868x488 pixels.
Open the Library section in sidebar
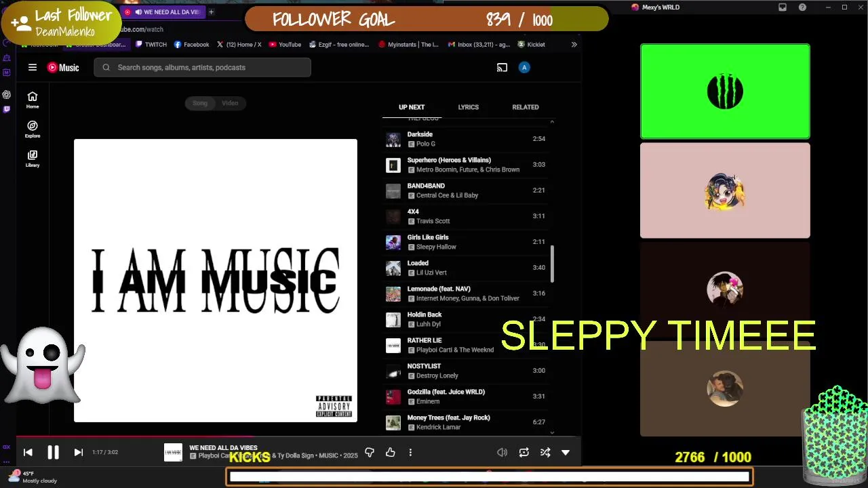pyautogui.click(x=33, y=159)
